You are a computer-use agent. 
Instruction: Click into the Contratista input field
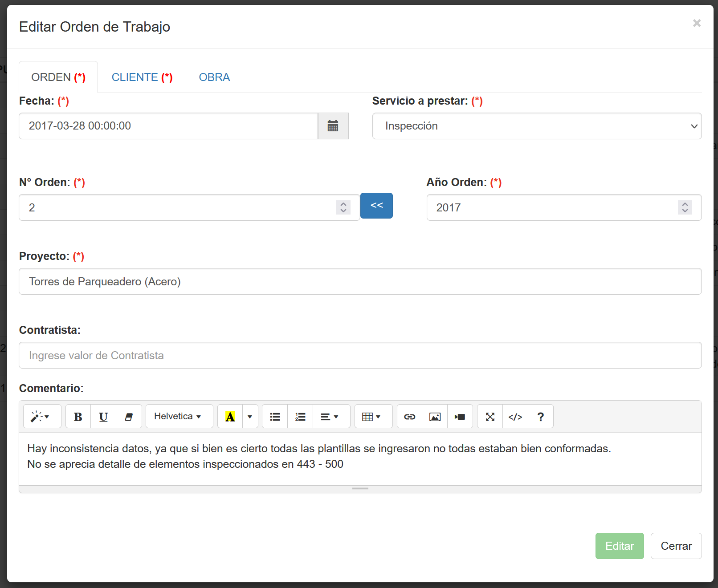[x=360, y=355]
